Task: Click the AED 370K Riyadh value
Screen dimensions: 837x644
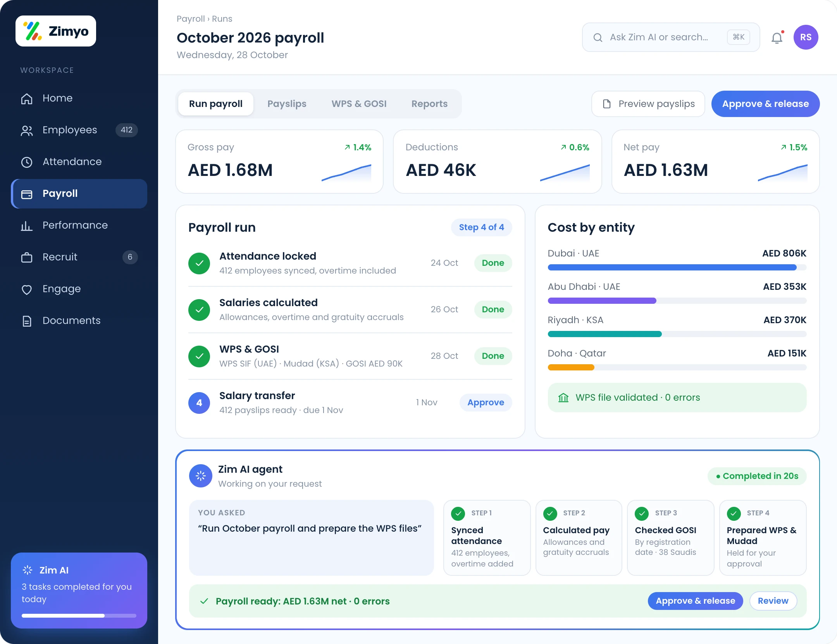Action: [x=785, y=320]
